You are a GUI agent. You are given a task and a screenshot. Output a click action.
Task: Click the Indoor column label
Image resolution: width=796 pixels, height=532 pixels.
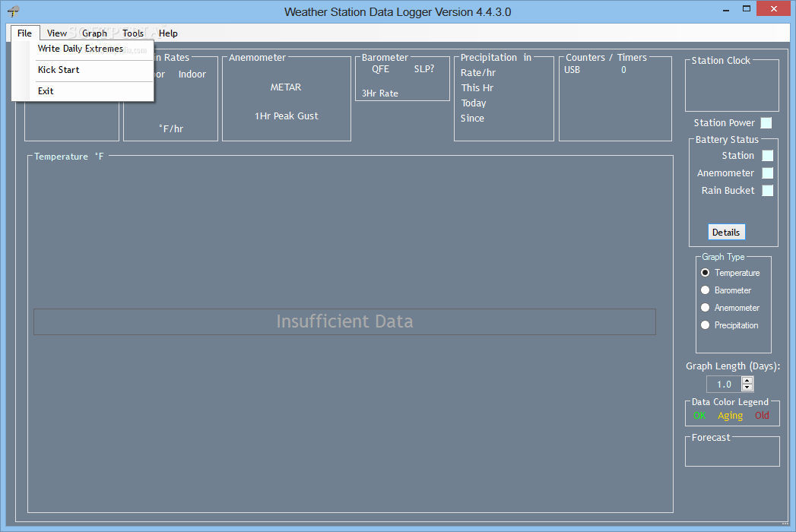click(192, 74)
